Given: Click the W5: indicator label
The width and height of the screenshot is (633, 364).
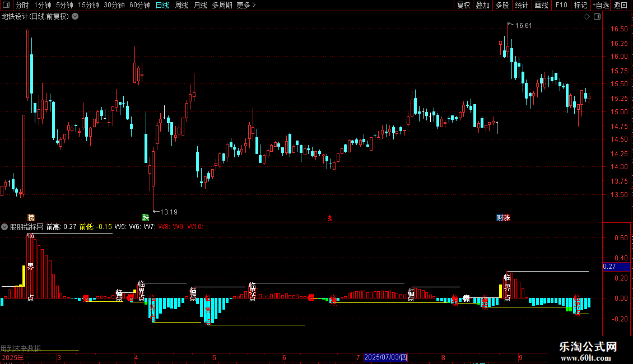Looking at the screenshot, I should [x=120, y=227].
